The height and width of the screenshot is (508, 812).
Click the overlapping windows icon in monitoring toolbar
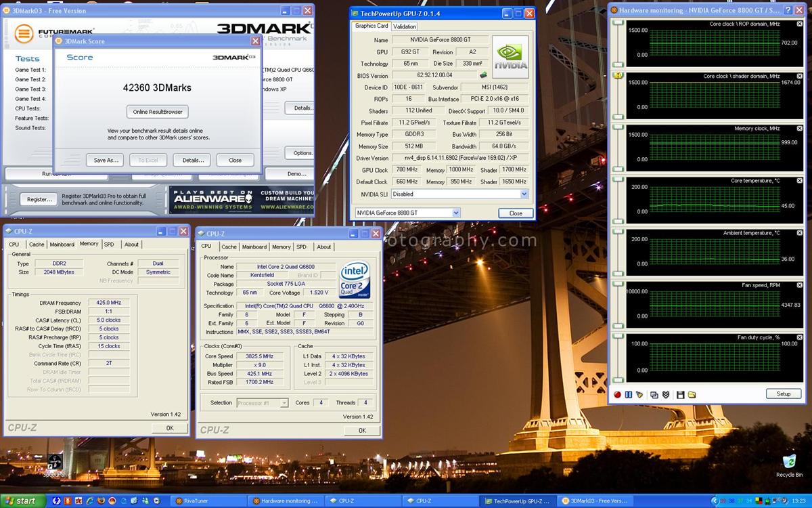[654, 394]
